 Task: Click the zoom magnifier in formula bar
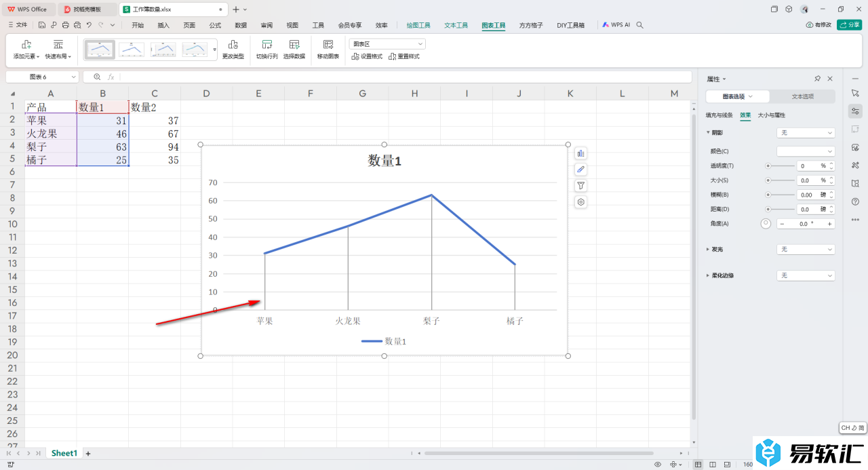point(97,77)
